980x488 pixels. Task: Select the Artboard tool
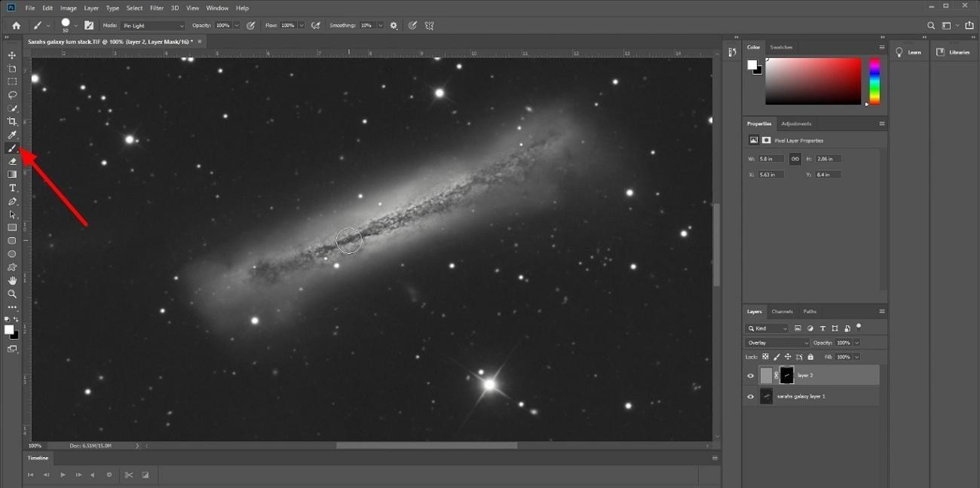(12, 69)
